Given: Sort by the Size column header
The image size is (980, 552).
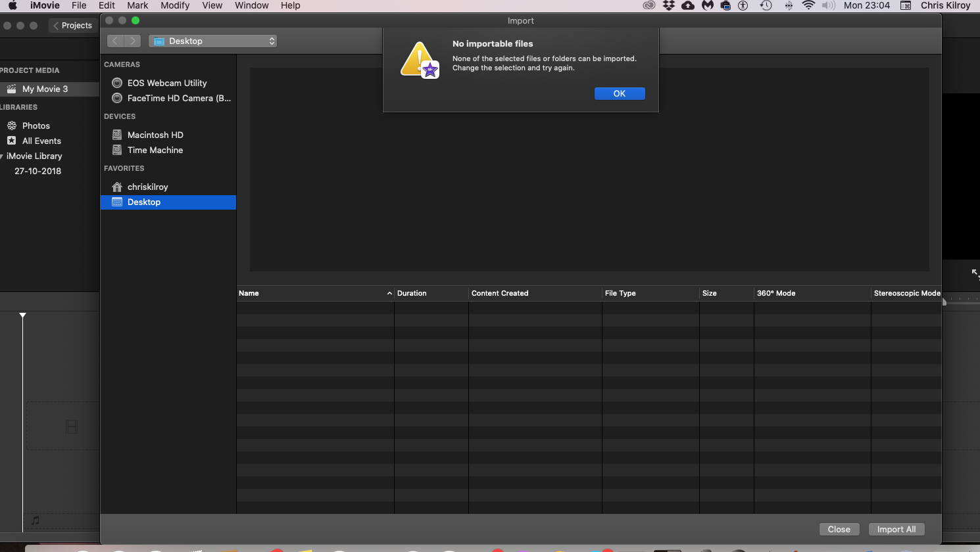Looking at the screenshot, I should tap(727, 293).
